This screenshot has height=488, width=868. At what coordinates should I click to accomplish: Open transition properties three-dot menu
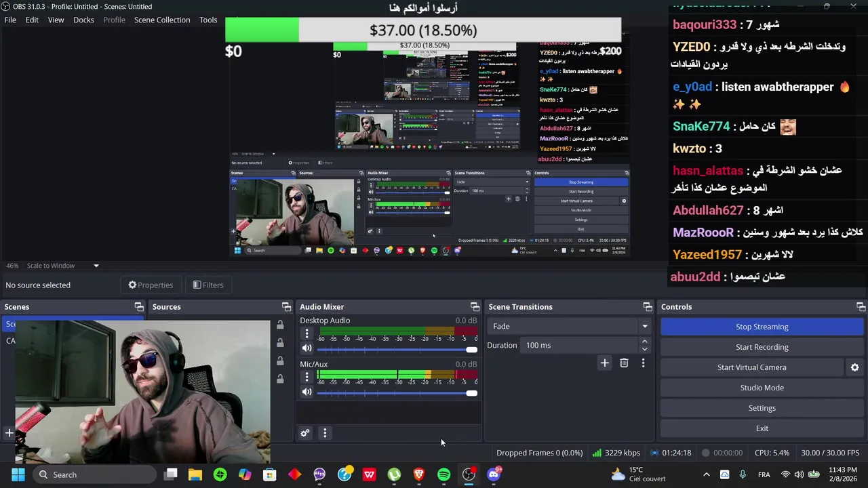click(643, 363)
